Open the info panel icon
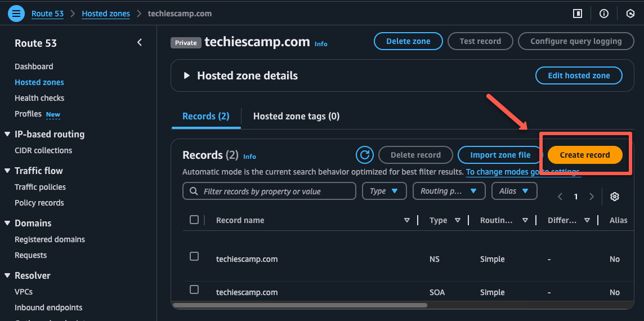 [x=603, y=14]
